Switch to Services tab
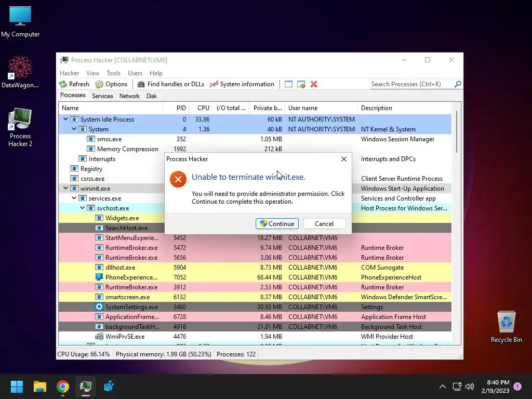Image resolution: width=532 pixels, height=399 pixels. [102, 96]
